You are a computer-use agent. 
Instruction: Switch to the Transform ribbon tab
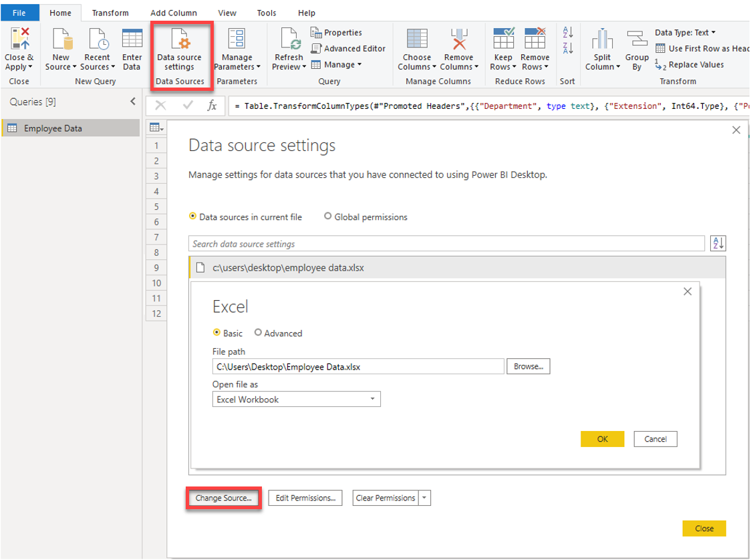click(110, 12)
